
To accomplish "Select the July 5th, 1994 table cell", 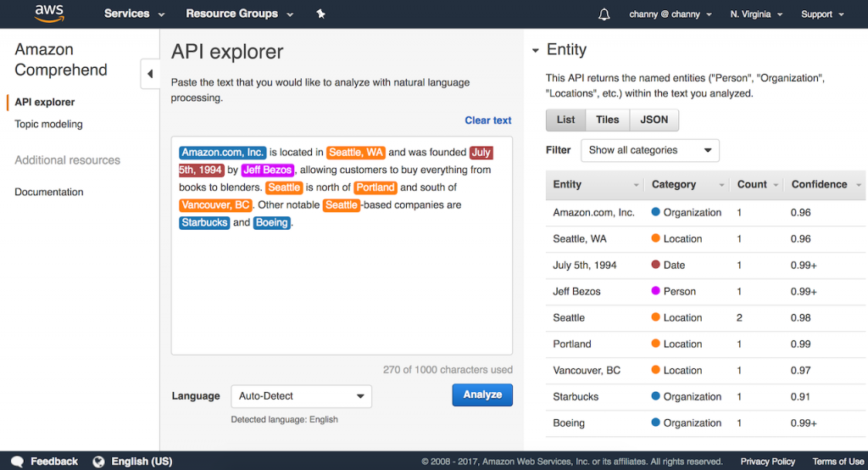I will point(585,265).
